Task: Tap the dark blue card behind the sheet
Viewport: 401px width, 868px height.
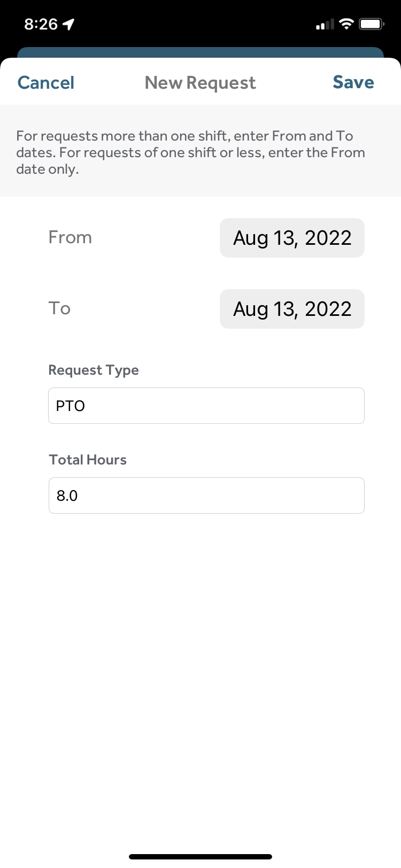Action: click(200, 52)
